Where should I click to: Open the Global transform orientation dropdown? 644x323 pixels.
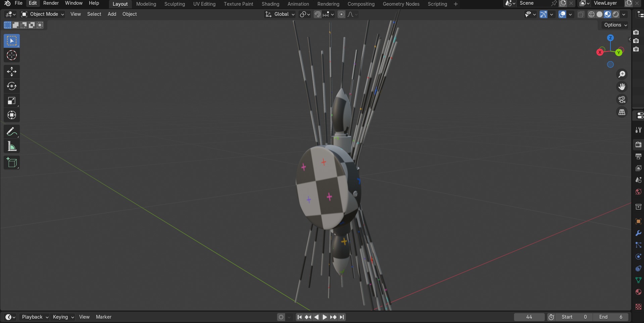[280, 14]
